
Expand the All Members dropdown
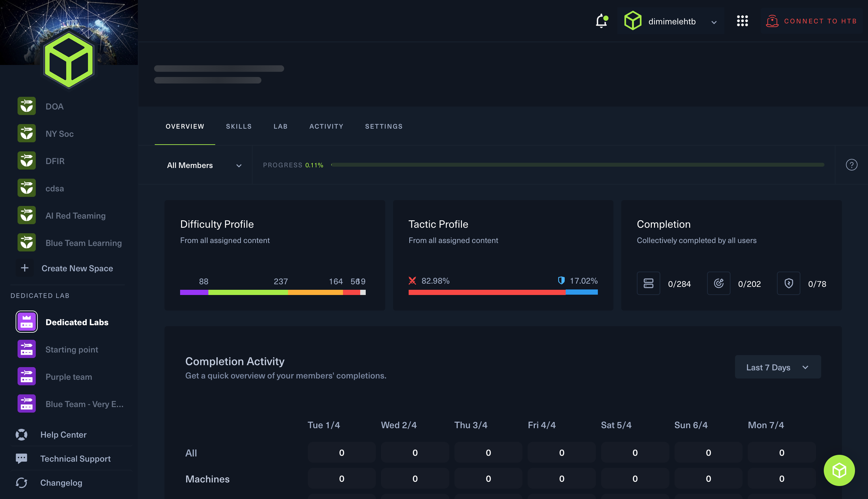click(204, 165)
